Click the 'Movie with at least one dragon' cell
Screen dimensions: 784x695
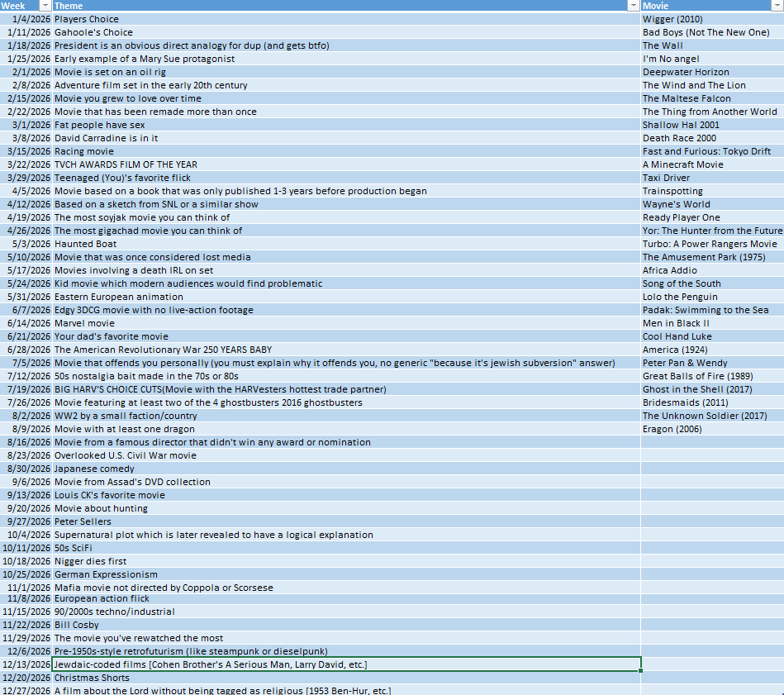tap(346, 429)
